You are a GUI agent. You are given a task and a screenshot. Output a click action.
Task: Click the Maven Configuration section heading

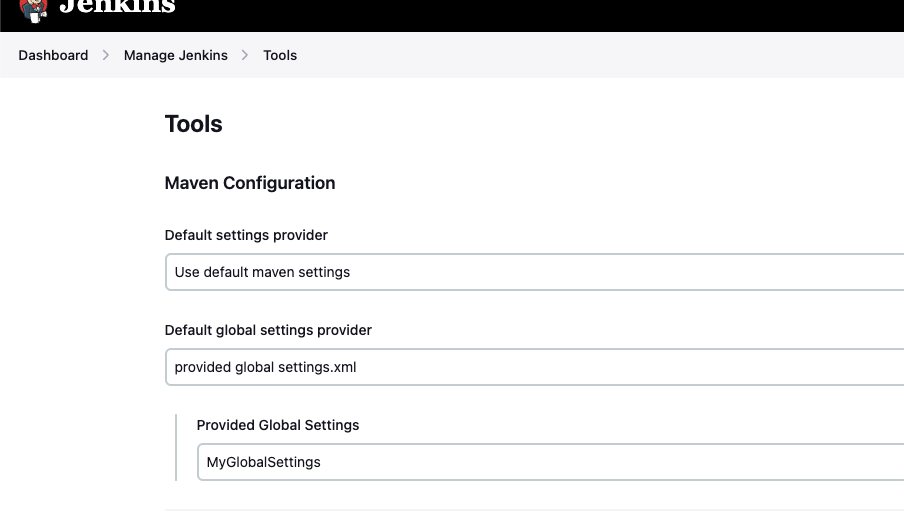click(249, 183)
